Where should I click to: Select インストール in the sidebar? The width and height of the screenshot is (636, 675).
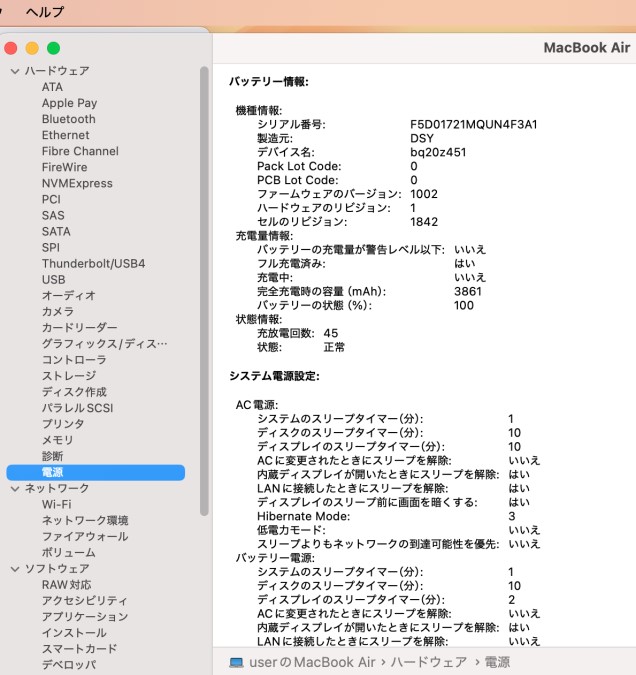click(x=74, y=633)
